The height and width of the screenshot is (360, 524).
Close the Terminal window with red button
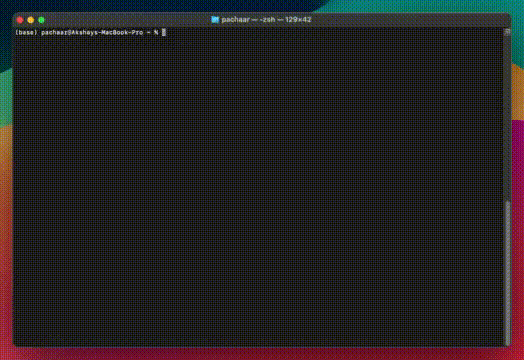pos(20,20)
